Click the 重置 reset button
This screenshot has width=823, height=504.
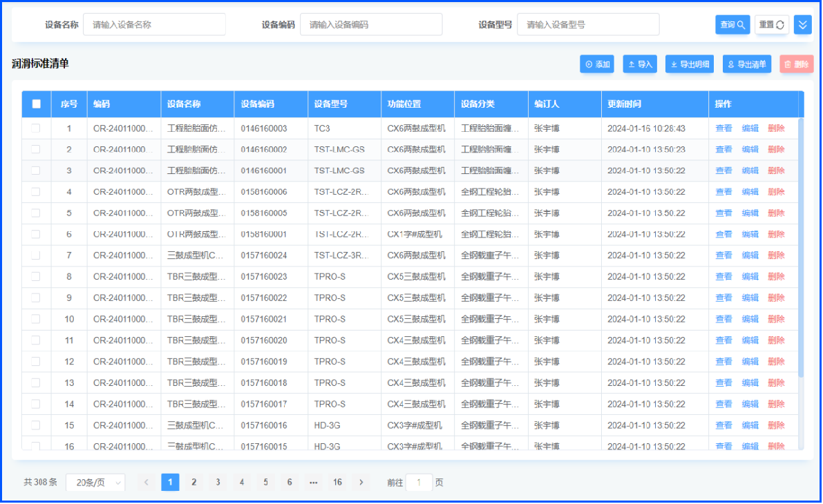pos(771,25)
